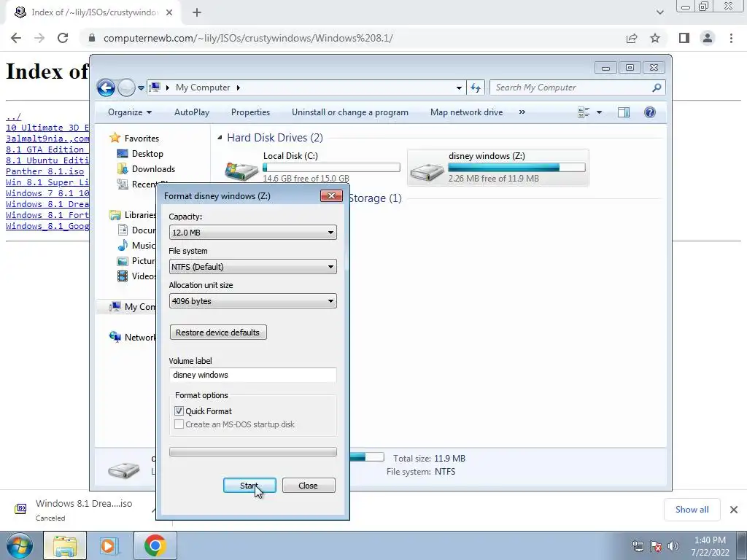The width and height of the screenshot is (747, 560).
Task: Reload the browser page
Action: [63, 38]
